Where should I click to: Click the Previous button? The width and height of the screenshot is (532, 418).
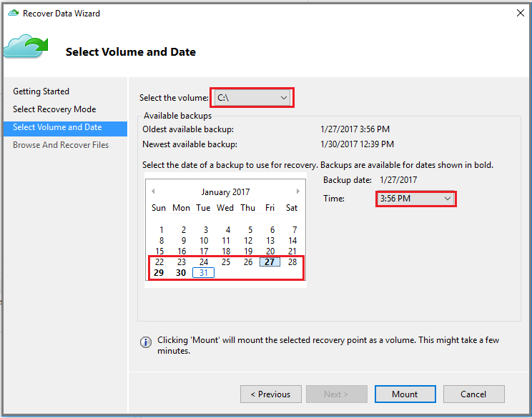pos(271,394)
